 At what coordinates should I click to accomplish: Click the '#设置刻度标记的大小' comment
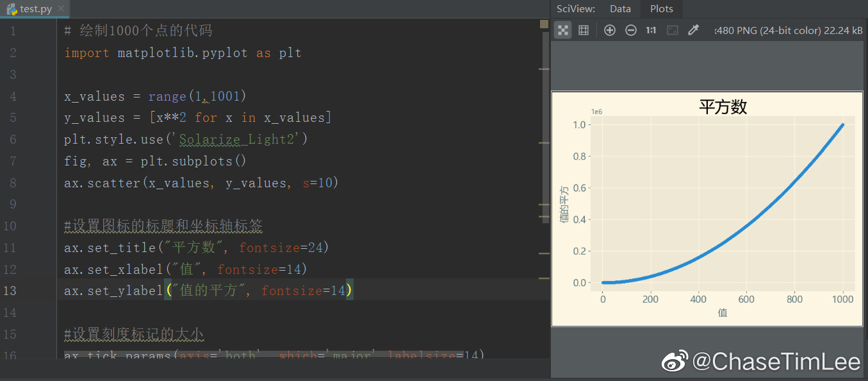pos(134,334)
